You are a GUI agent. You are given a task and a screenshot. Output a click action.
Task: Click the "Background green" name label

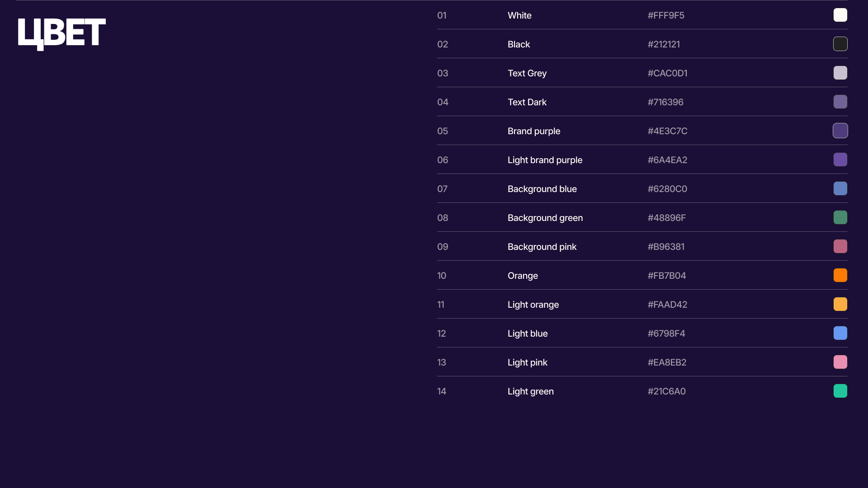pyautogui.click(x=545, y=218)
